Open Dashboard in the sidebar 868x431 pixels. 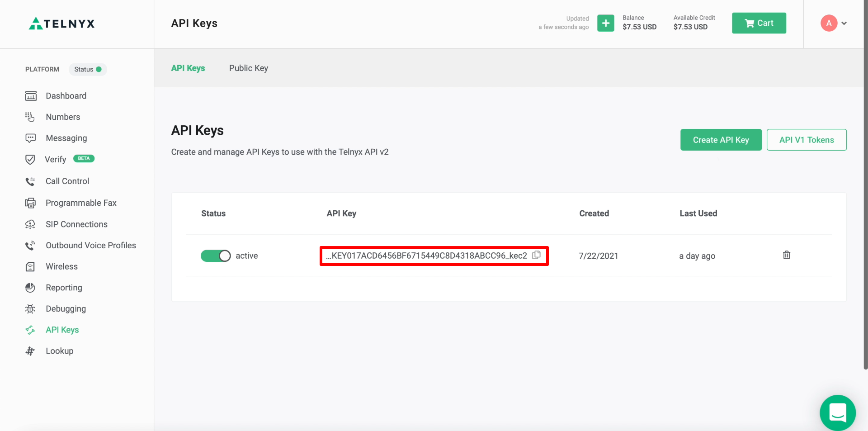click(x=66, y=96)
